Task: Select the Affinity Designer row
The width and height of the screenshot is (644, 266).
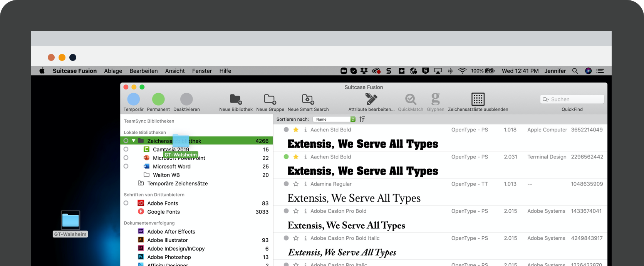Action: tap(196, 264)
